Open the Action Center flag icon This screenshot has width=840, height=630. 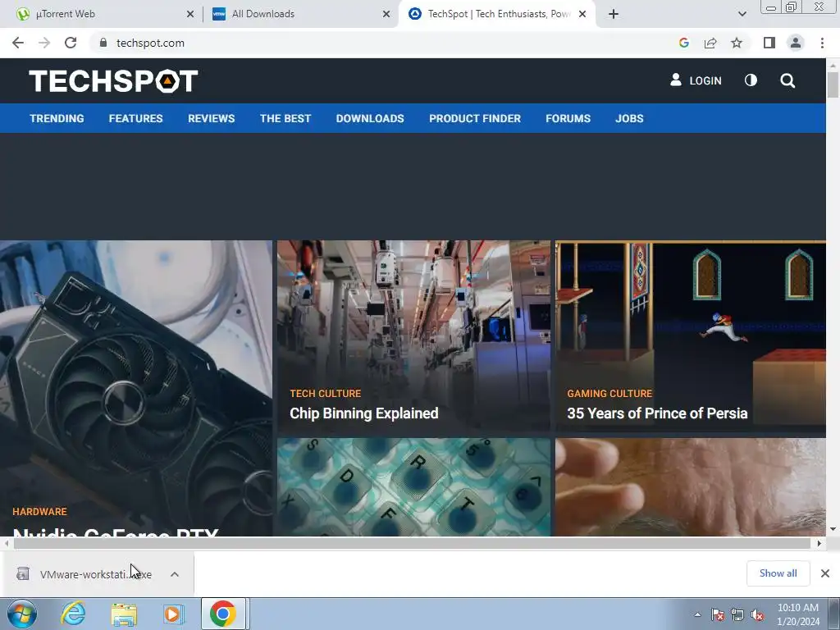tap(718, 614)
